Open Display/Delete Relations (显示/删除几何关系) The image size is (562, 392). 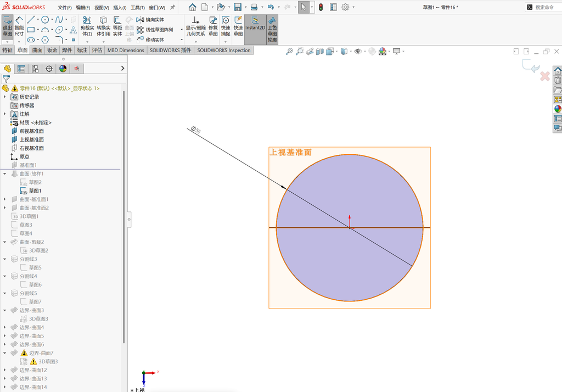pos(195,26)
